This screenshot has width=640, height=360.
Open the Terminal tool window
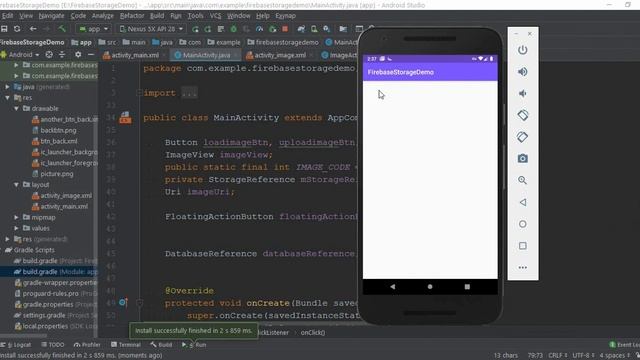click(126, 345)
